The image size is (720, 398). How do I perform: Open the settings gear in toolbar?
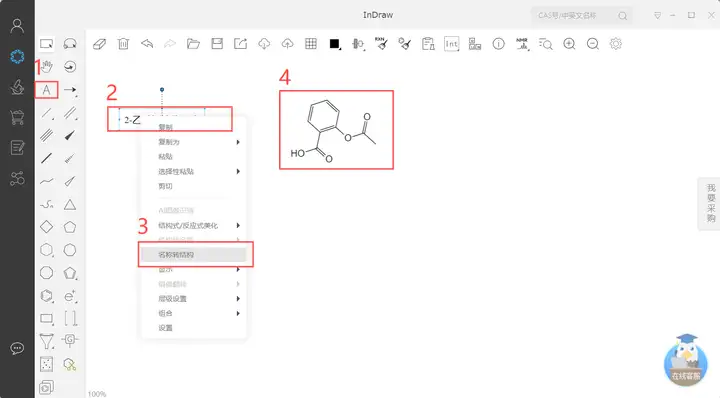coord(616,44)
